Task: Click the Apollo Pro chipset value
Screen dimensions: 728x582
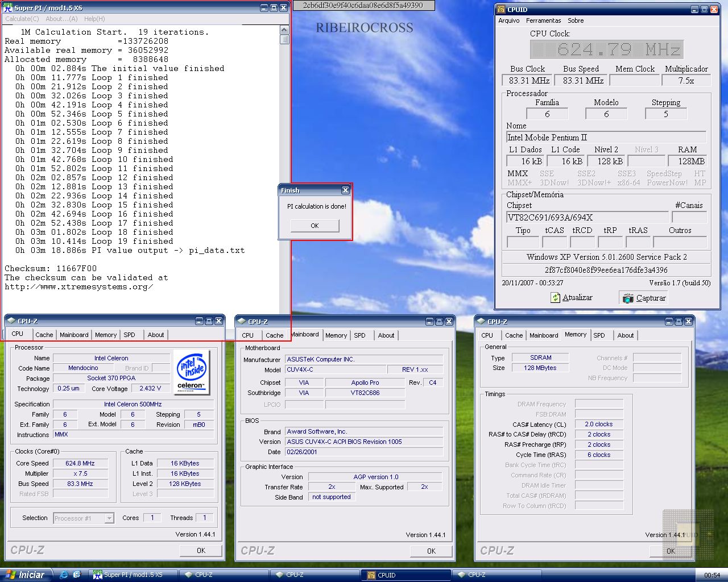Action: 365,383
